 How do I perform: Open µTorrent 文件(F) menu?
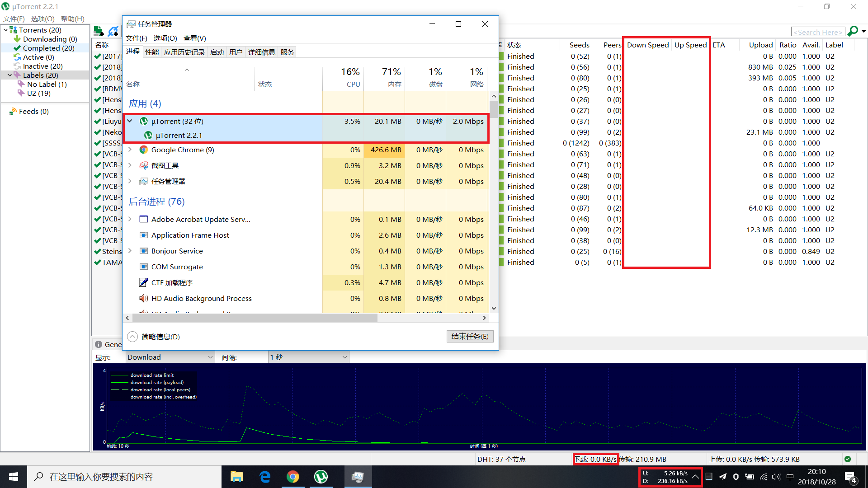tap(14, 19)
